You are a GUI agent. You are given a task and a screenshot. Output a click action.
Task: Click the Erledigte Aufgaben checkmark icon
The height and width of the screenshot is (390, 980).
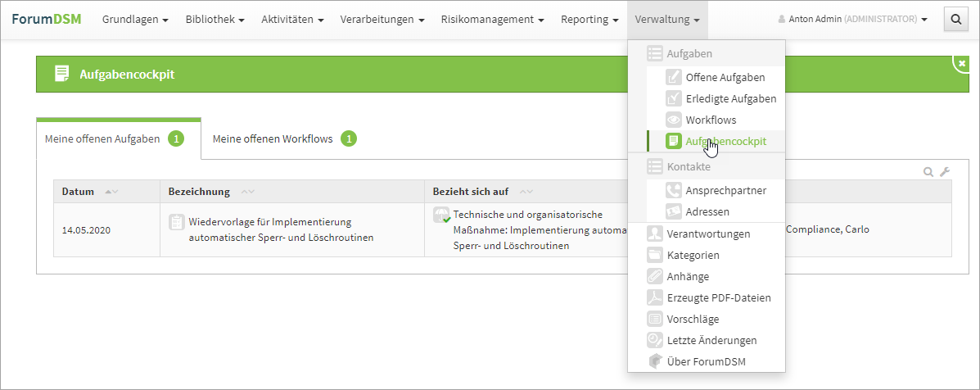(674, 99)
